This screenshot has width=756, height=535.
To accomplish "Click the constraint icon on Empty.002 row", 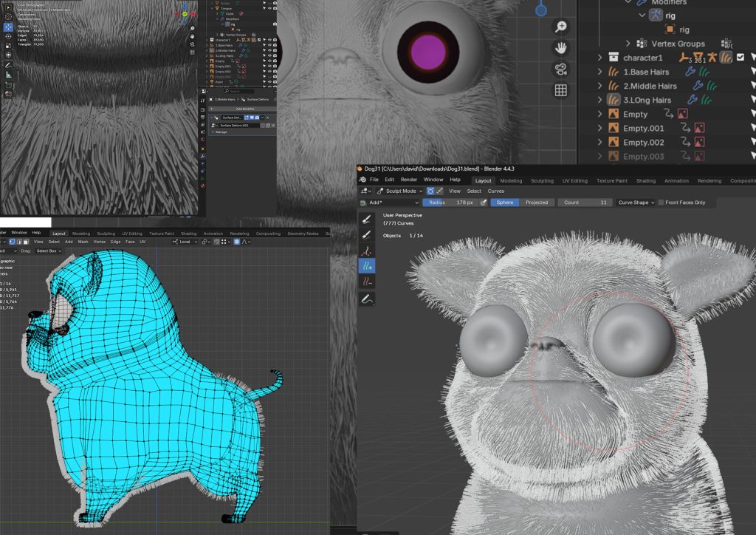I will tap(685, 143).
